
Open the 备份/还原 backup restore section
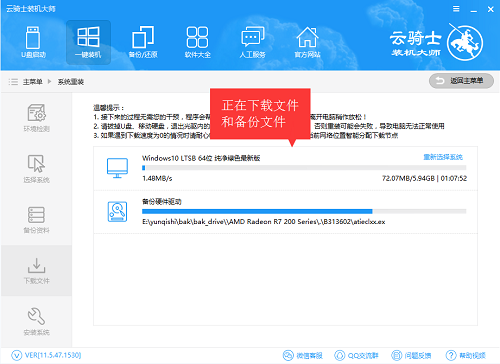(143, 42)
